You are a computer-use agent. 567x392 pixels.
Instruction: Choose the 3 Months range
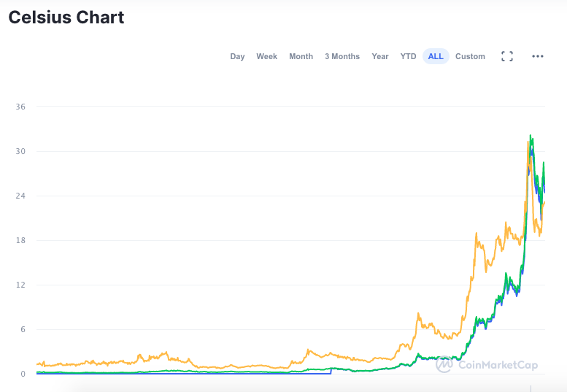(342, 56)
